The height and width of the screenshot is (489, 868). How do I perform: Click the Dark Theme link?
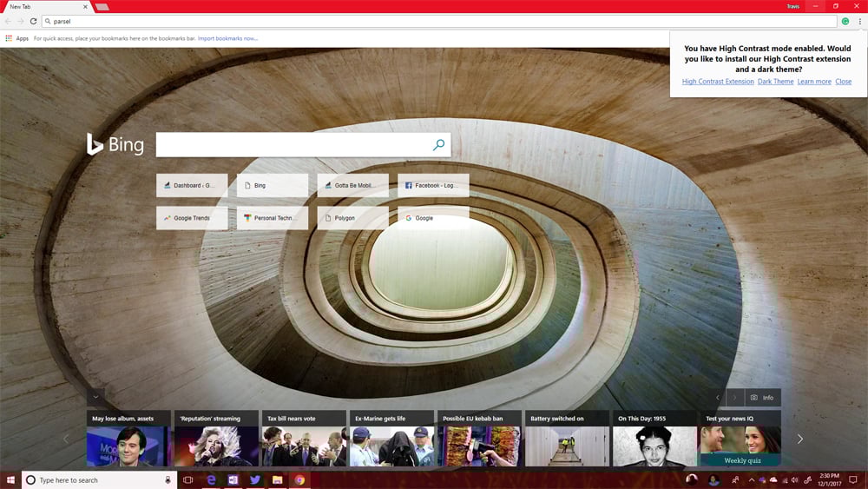tap(775, 82)
